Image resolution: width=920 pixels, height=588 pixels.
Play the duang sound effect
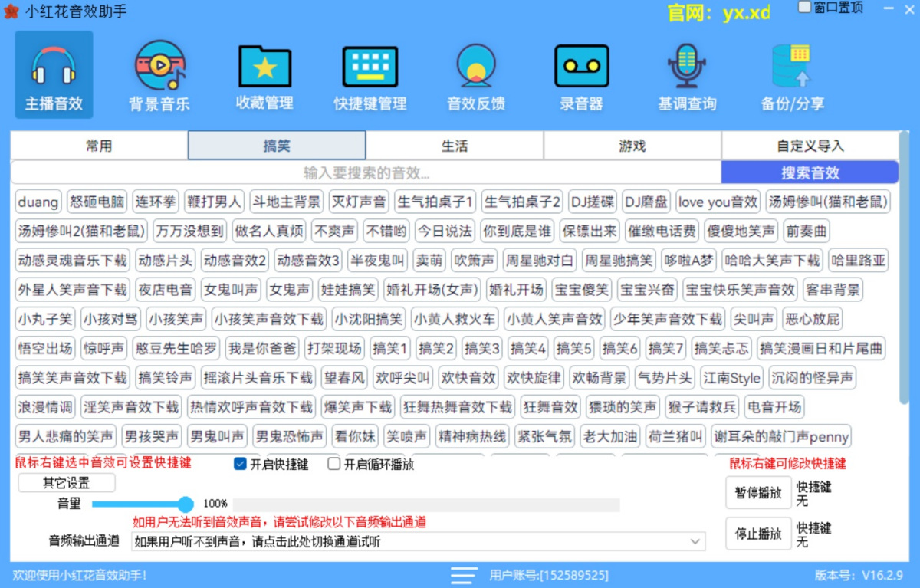[x=37, y=202]
